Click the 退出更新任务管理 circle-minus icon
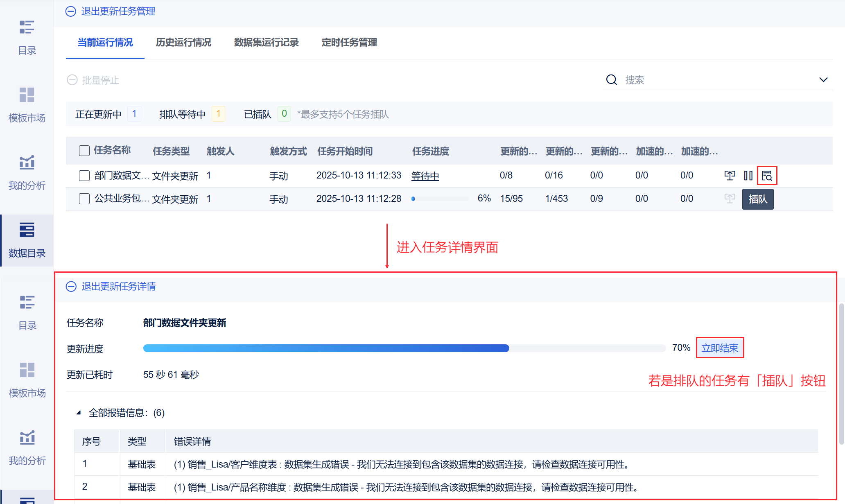This screenshot has width=845, height=504. [71, 11]
